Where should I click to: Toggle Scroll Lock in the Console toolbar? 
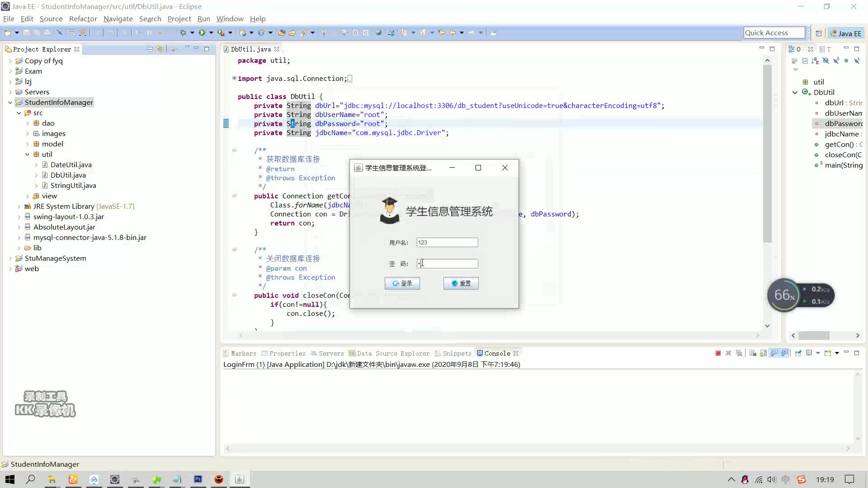763,353
